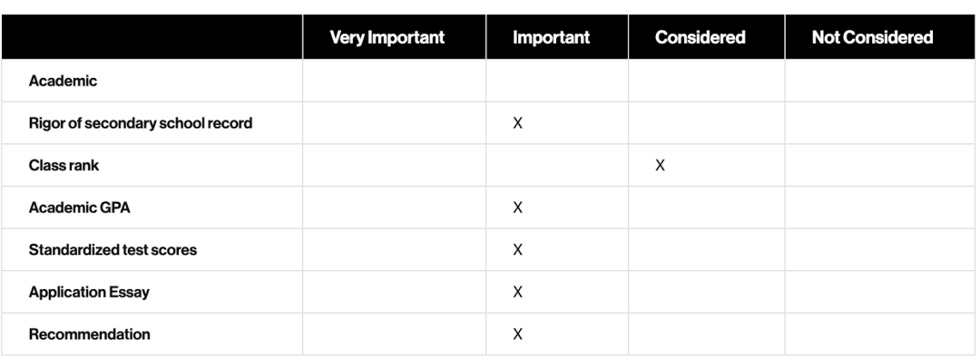Click the X mark in Class rank row
This screenshot has height=359, width=980.
click(660, 166)
